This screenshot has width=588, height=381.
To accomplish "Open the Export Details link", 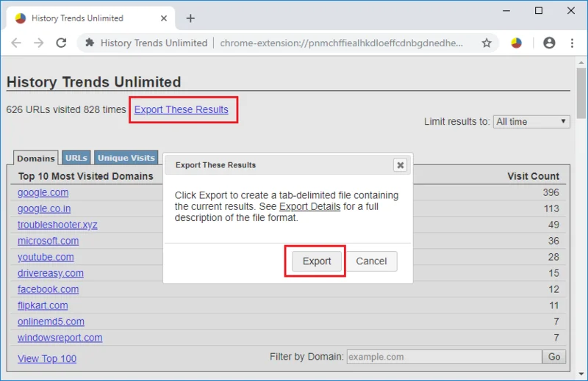I will click(309, 206).
